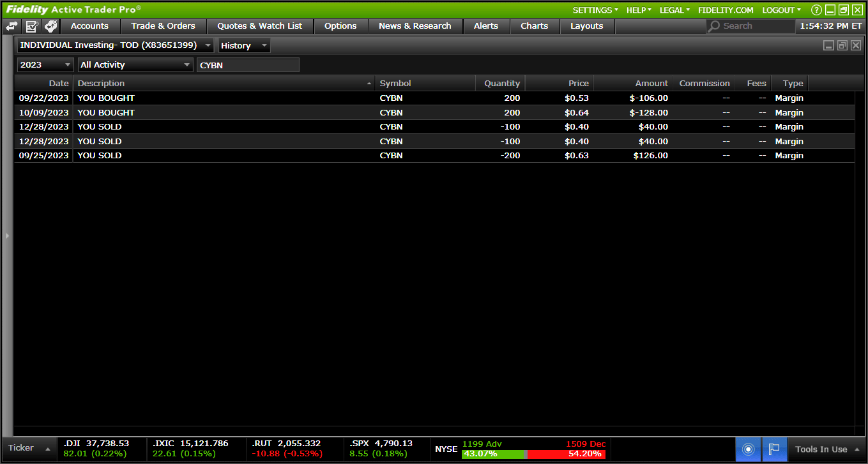
Task: Open the Ticker dropdown in status bar
Action: (29, 448)
